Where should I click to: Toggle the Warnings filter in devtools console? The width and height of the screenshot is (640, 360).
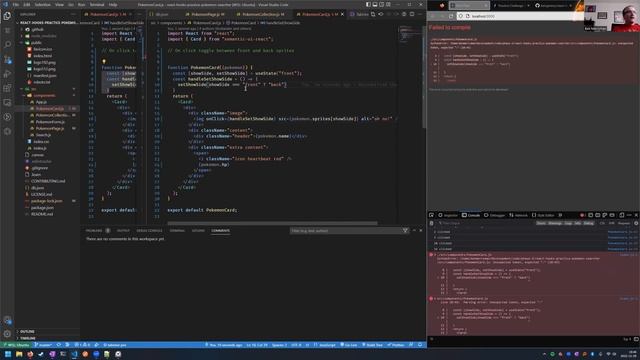tap(555, 223)
